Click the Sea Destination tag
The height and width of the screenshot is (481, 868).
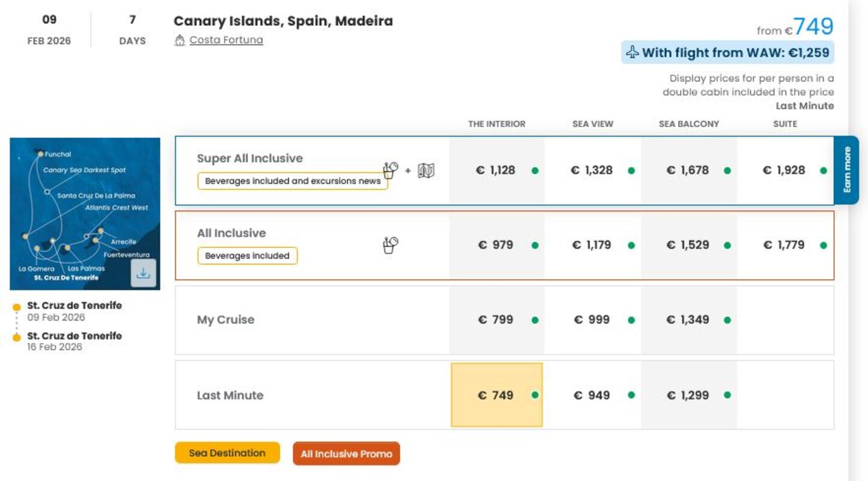pyautogui.click(x=227, y=453)
